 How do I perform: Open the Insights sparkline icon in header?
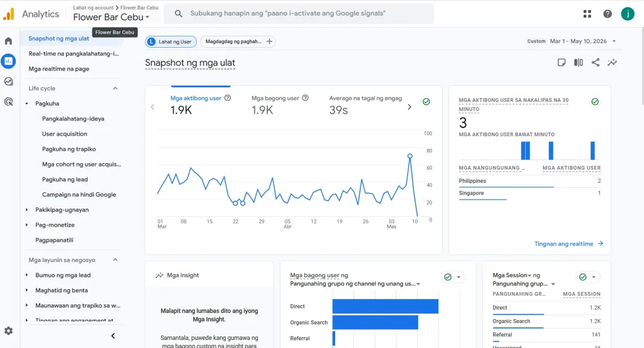613,62
